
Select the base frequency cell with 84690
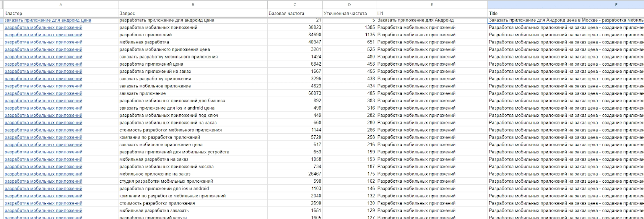295,35
